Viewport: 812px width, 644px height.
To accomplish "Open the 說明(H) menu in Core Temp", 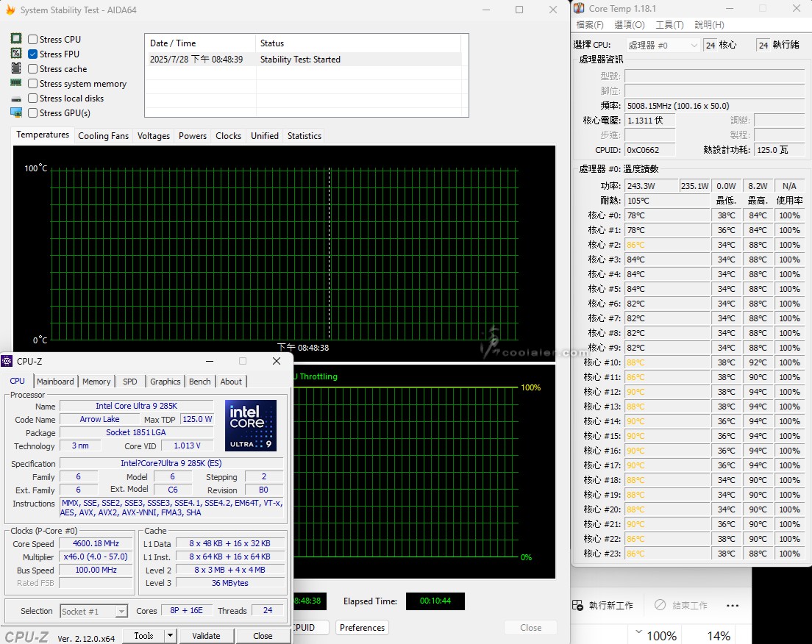I will (x=709, y=25).
